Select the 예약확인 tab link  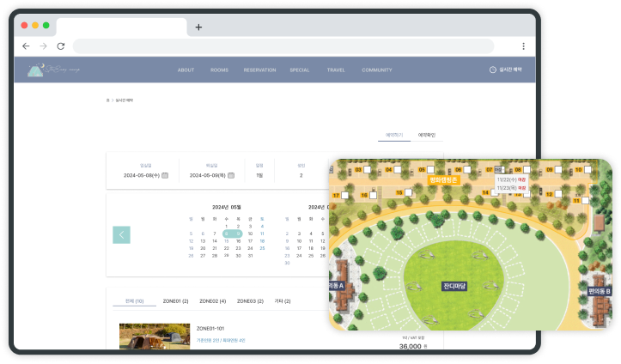coord(426,135)
